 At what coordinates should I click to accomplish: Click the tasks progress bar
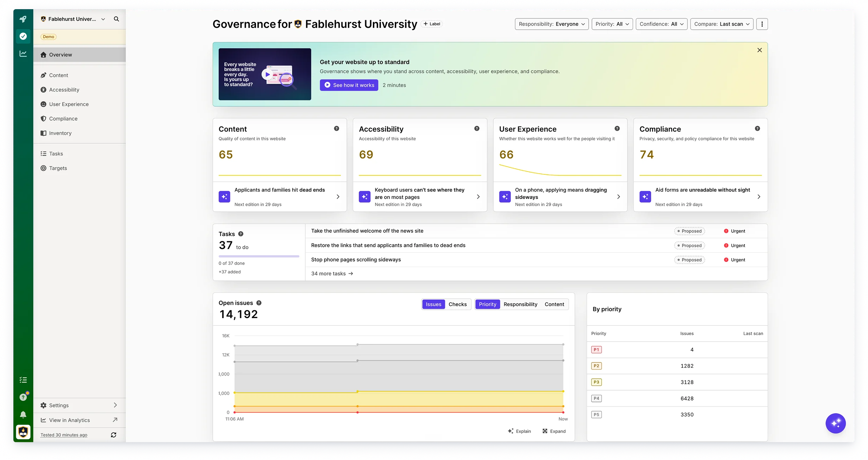click(259, 256)
